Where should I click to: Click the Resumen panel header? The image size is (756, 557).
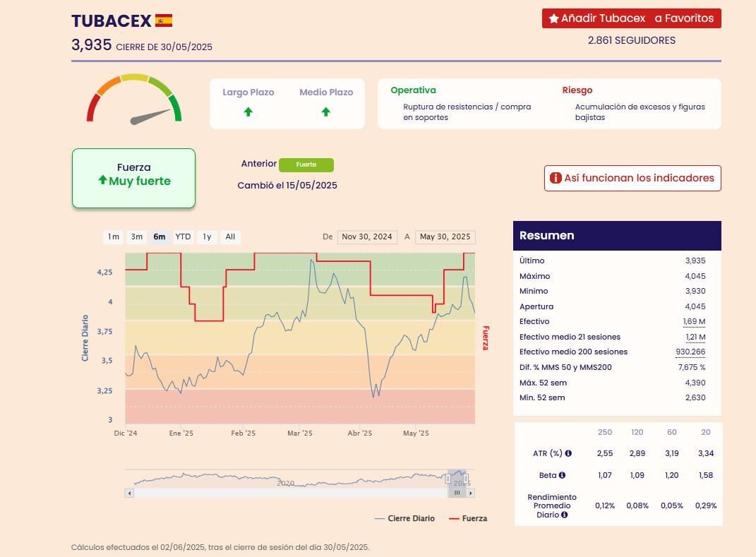click(617, 235)
